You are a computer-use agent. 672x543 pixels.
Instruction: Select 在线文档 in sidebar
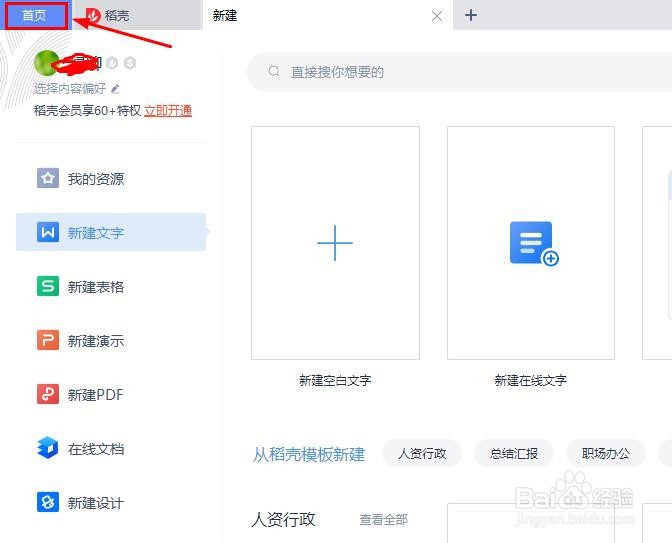[x=111, y=449]
